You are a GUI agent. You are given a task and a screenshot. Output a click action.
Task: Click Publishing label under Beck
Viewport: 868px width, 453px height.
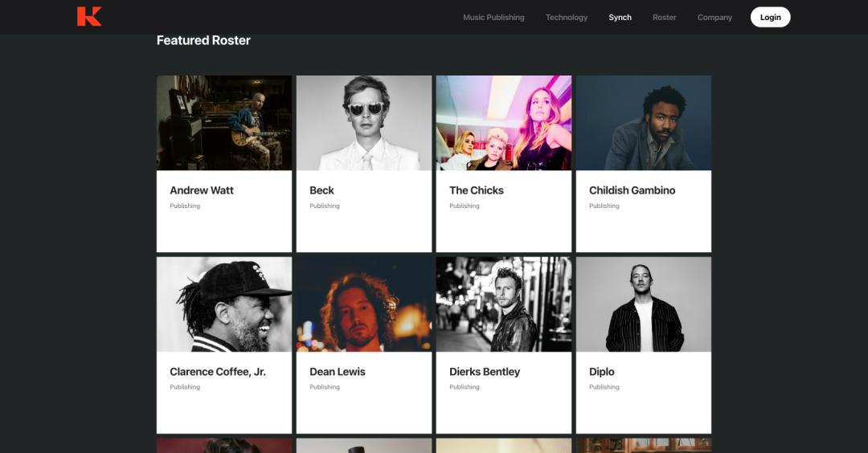pyautogui.click(x=325, y=206)
